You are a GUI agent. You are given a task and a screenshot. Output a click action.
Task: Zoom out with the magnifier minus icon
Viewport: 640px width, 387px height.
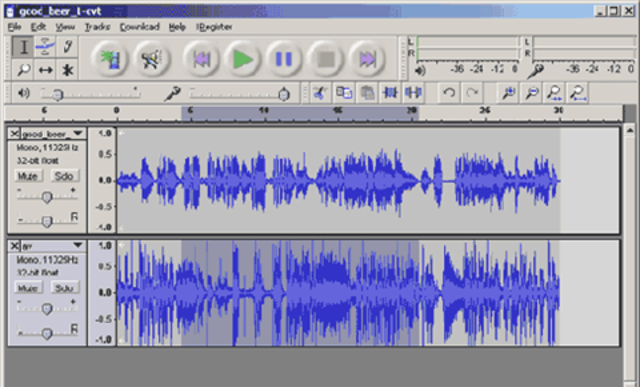pos(531,93)
